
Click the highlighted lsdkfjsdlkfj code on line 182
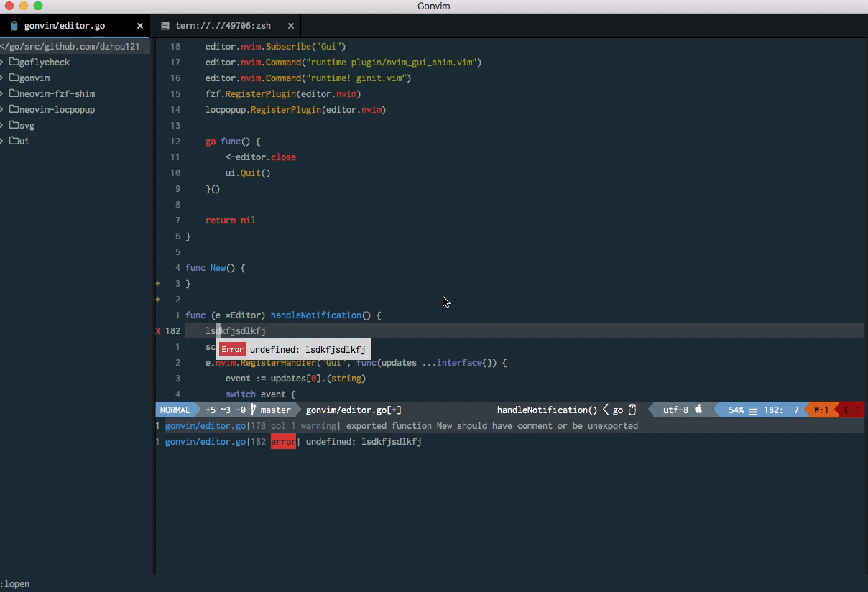[x=236, y=331]
